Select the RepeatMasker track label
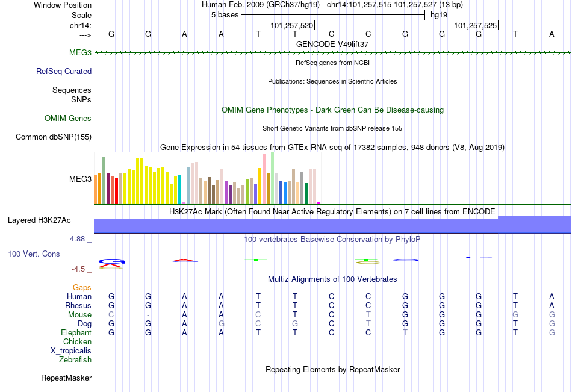The width and height of the screenshot is (572, 392). coord(66,378)
